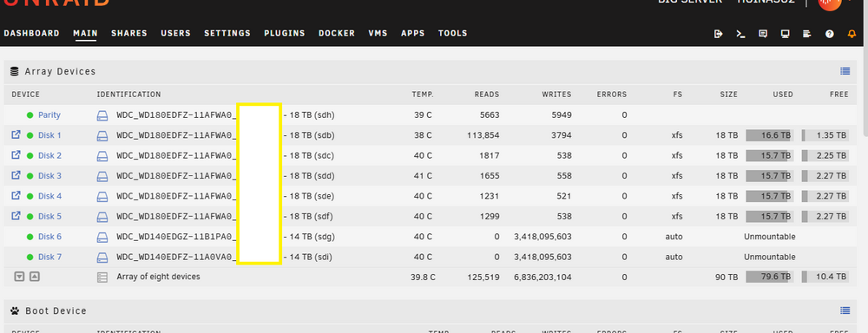The height and width of the screenshot is (333, 868).
Task: Open the Disk 6 settings link
Action: pyautogui.click(x=49, y=237)
